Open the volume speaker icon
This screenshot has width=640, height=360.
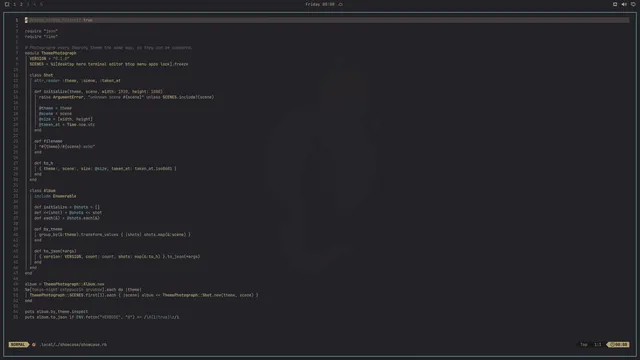[624, 4]
